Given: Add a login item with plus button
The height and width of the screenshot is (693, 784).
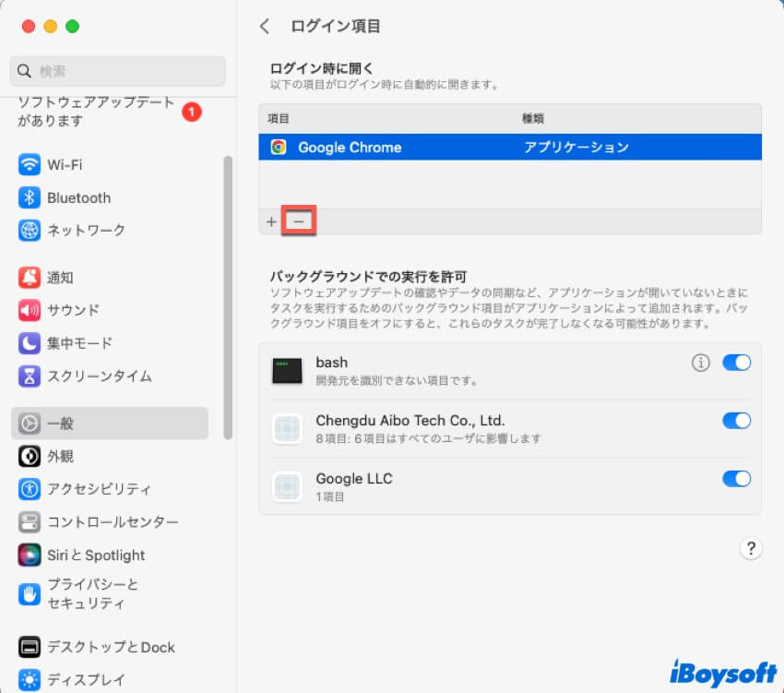Looking at the screenshot, I should [271, 221].
